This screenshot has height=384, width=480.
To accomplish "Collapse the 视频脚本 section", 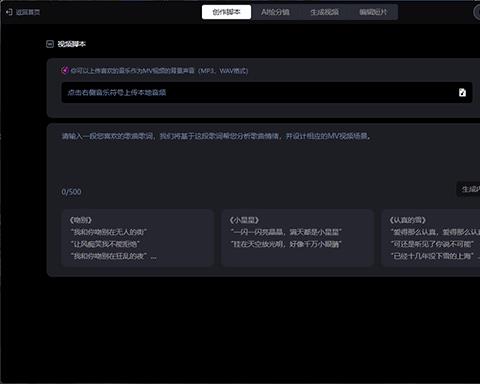I will click(x=50, y=44).
